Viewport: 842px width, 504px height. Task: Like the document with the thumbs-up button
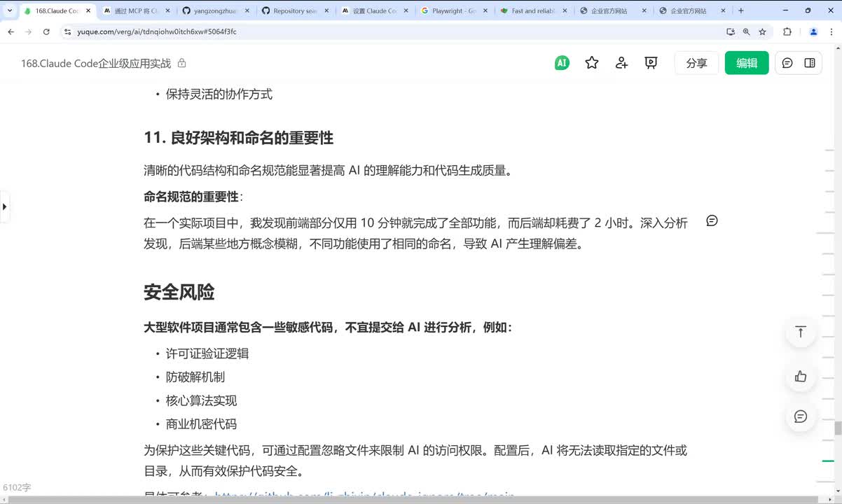click(x=801, y=377)
